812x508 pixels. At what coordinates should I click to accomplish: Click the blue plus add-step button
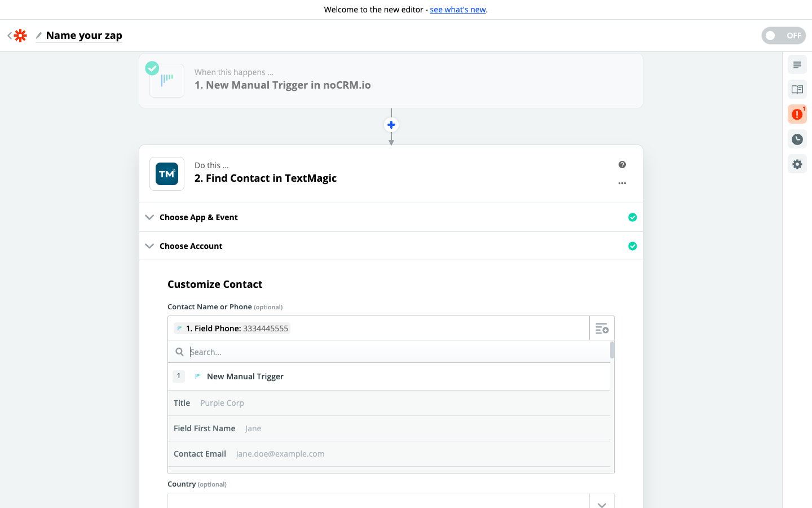[x=391, y=125]
